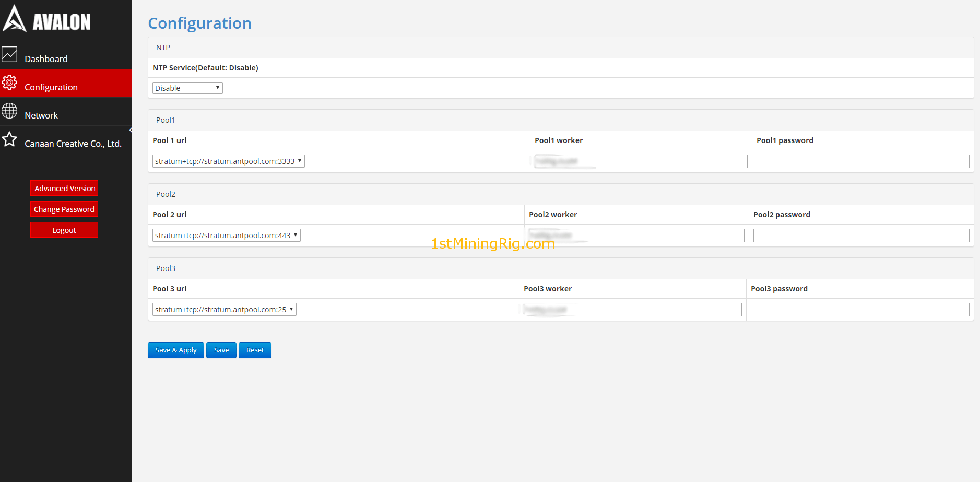
Task: Click the Save & Apply button
Action: (176, 350)
